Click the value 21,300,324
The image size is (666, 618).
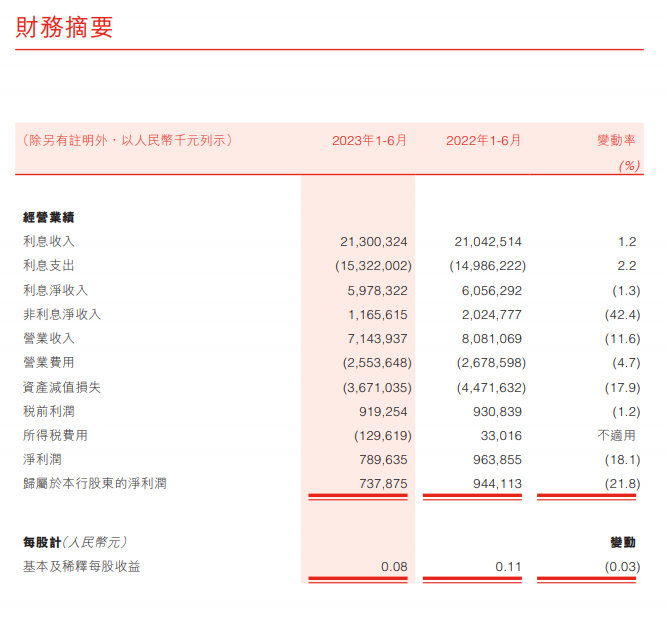click(373, 242)
